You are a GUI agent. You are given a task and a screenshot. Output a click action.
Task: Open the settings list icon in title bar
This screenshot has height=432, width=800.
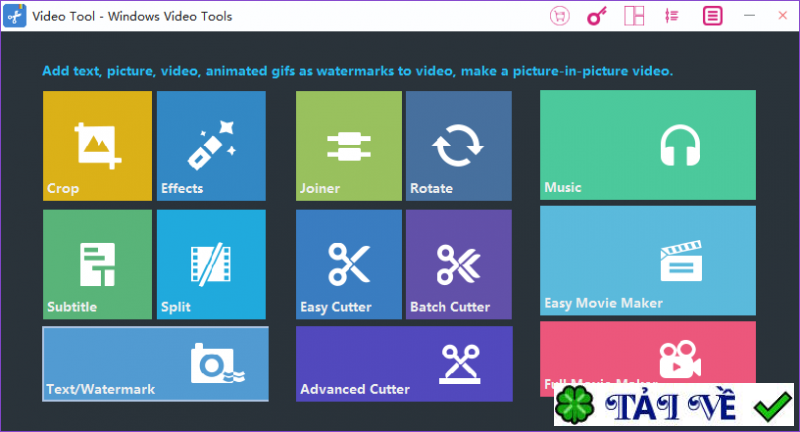pyautogui.click(x=672, y=16)
